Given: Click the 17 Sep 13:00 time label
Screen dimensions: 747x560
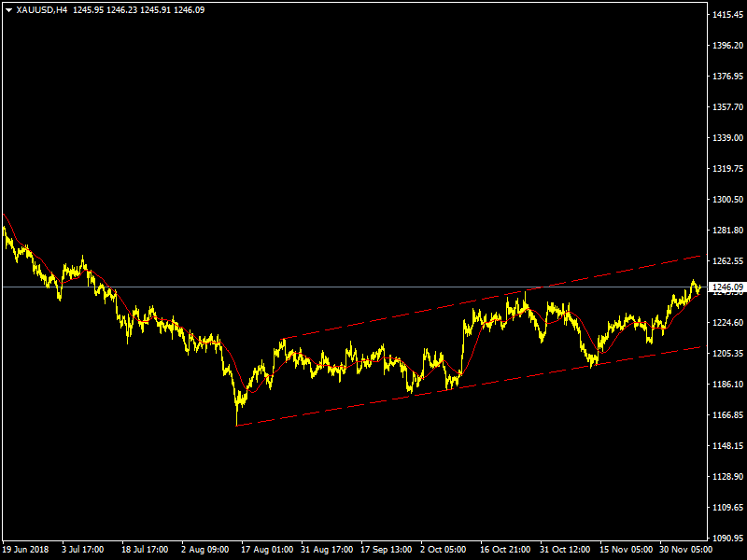Looking at the screenshot, I should point(387,550).
